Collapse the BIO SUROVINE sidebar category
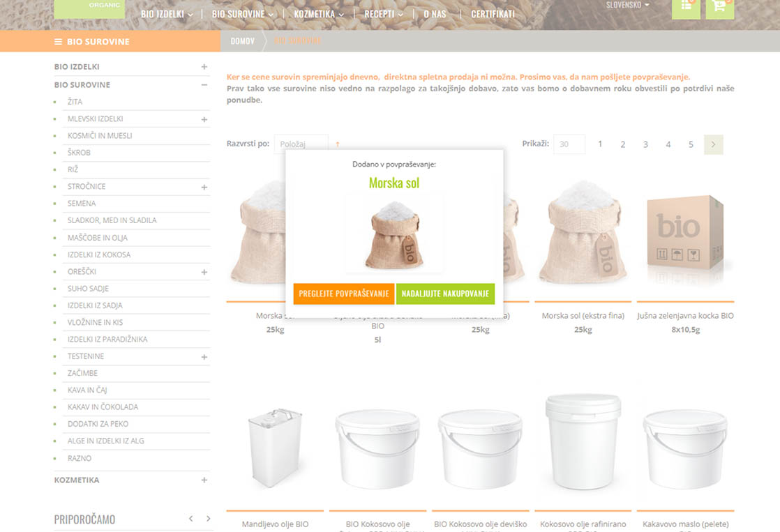This screenshot has width=780, height=532. 204,85
